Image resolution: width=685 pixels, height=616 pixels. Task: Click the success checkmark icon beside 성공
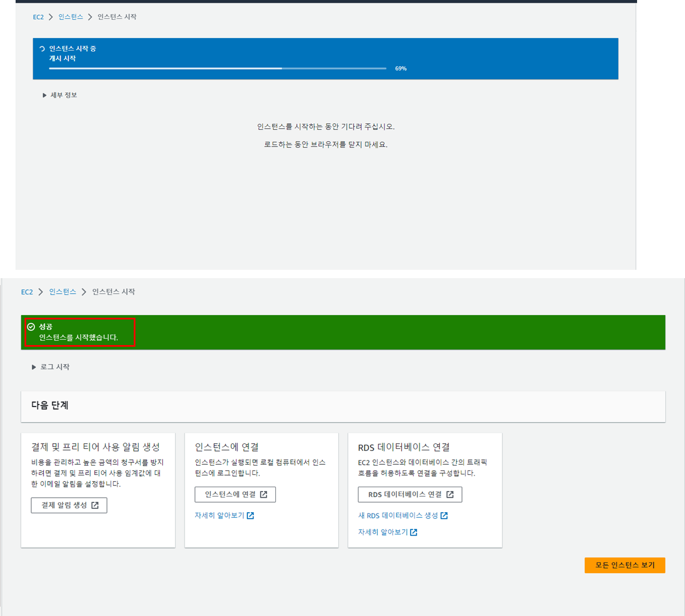pyautogui.click(x=31, y=327)
